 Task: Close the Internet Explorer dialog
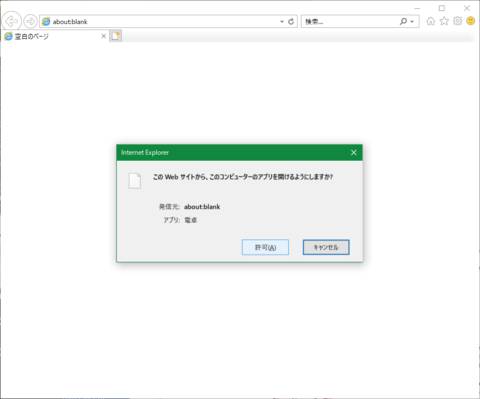[x=354, y=153]
